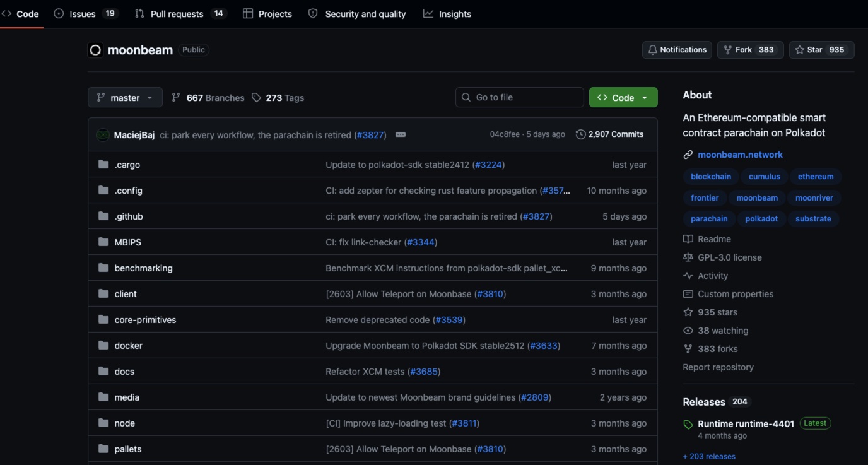
Task: Open pull request #3685 link
Action: [x=424, y=372]
